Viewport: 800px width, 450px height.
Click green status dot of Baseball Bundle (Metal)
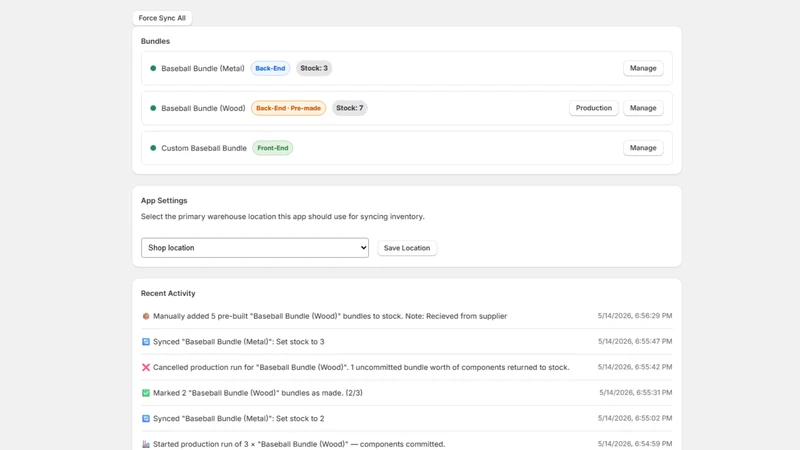click(x=153, y=68)
